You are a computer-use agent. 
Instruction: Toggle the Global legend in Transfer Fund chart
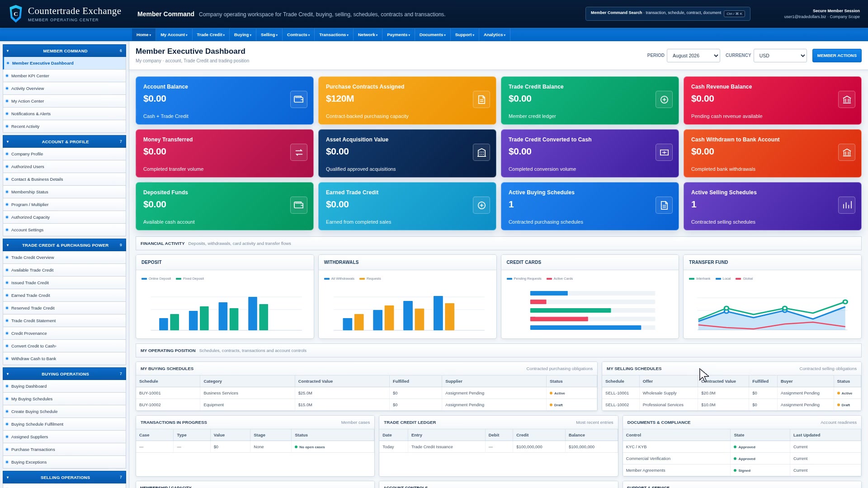[744, 279]
